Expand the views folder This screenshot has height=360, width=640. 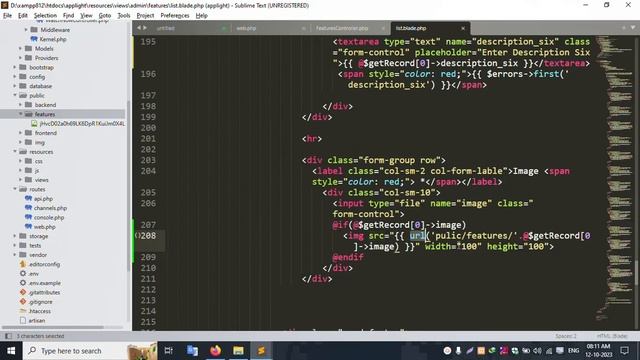pyautogui.click(x=20, y=180)
